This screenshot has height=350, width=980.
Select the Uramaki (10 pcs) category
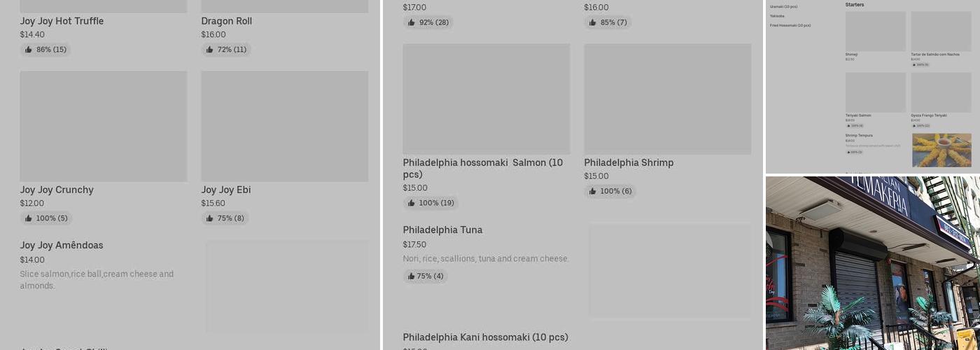pyautogui.click(x=783, y=6)
